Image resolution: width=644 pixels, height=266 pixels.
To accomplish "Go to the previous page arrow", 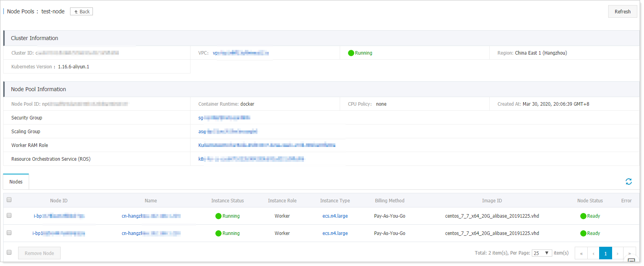I will [x=593, y=253].
